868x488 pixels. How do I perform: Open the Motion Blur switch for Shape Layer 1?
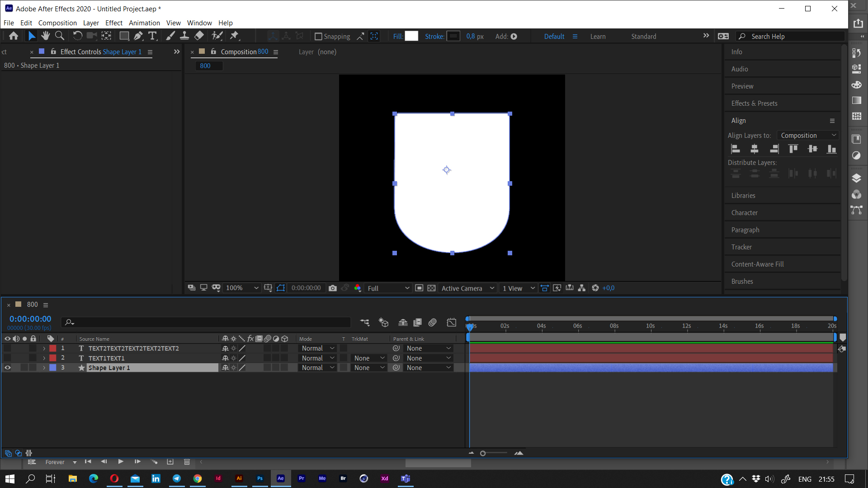point(267,367)
